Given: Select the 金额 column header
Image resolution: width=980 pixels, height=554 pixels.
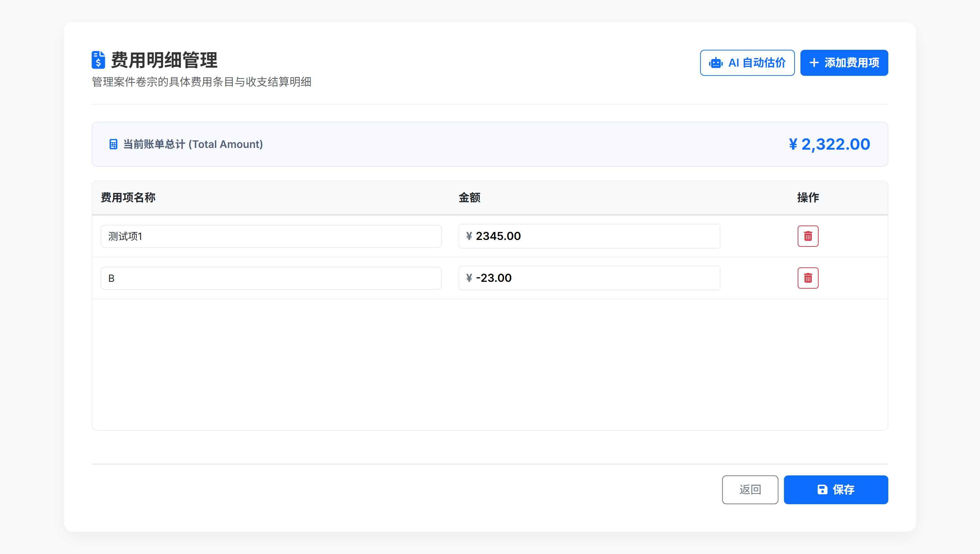Looking at the screenshot, I should (469, 197).
